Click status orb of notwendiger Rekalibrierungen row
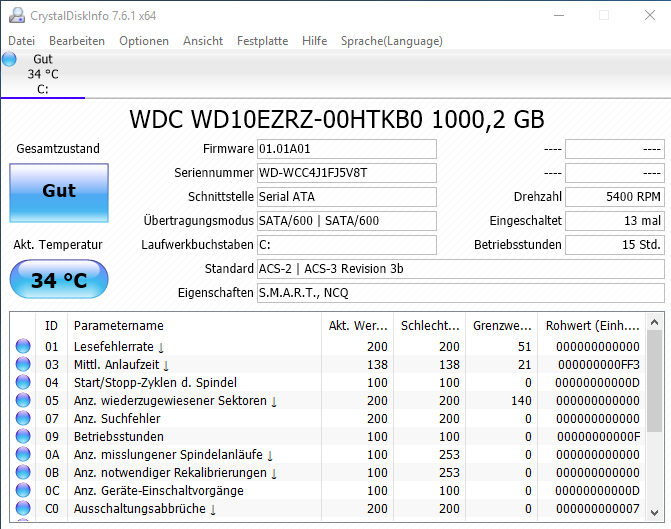Image resolution: width=671 pixels, height=529 pixels. pos(23,472)
